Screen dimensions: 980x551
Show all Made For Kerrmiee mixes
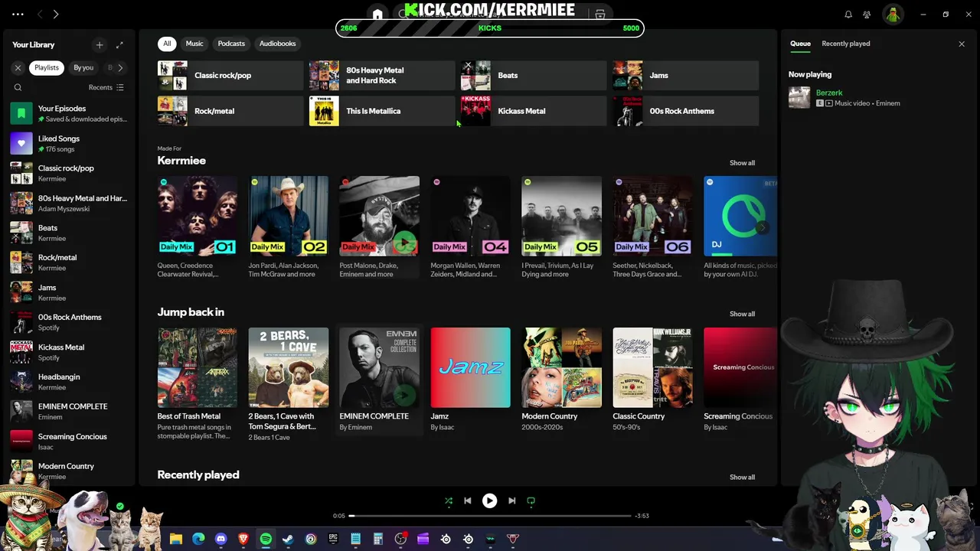coord(742,163)
